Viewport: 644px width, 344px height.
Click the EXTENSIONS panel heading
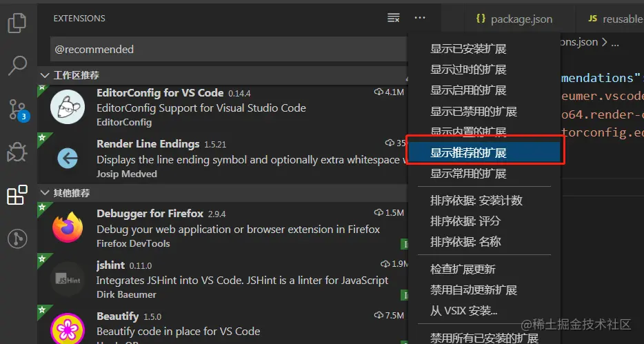(79, 19)
